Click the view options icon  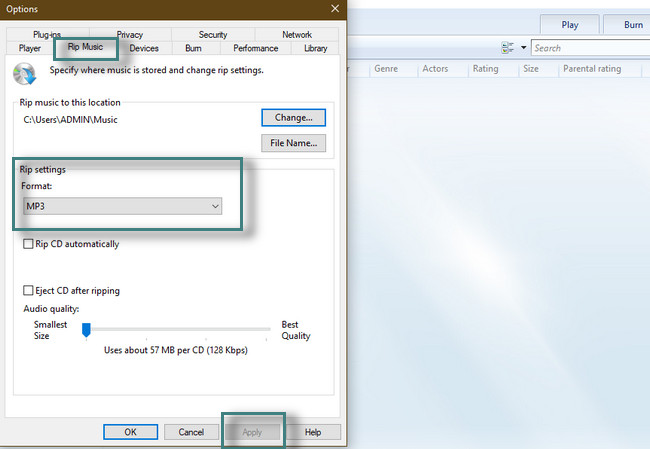coord(507,48)
